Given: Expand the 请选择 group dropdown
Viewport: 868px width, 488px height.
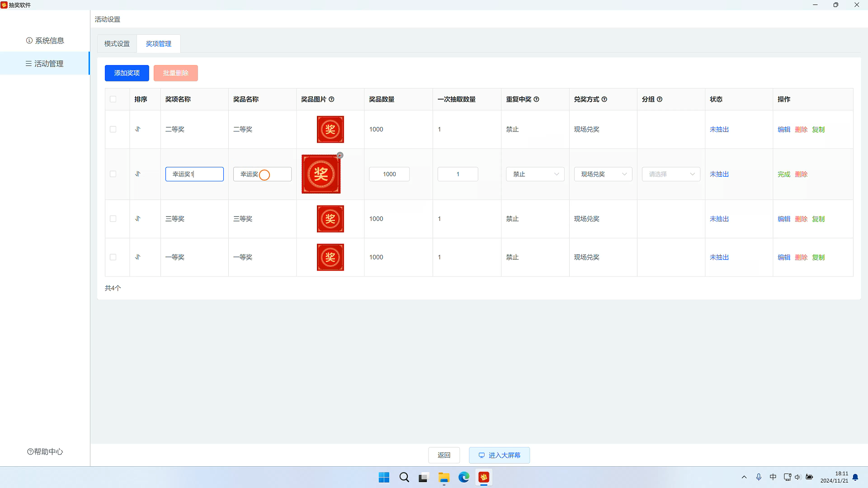Looking at the screenshot, I should coord(671,174).
